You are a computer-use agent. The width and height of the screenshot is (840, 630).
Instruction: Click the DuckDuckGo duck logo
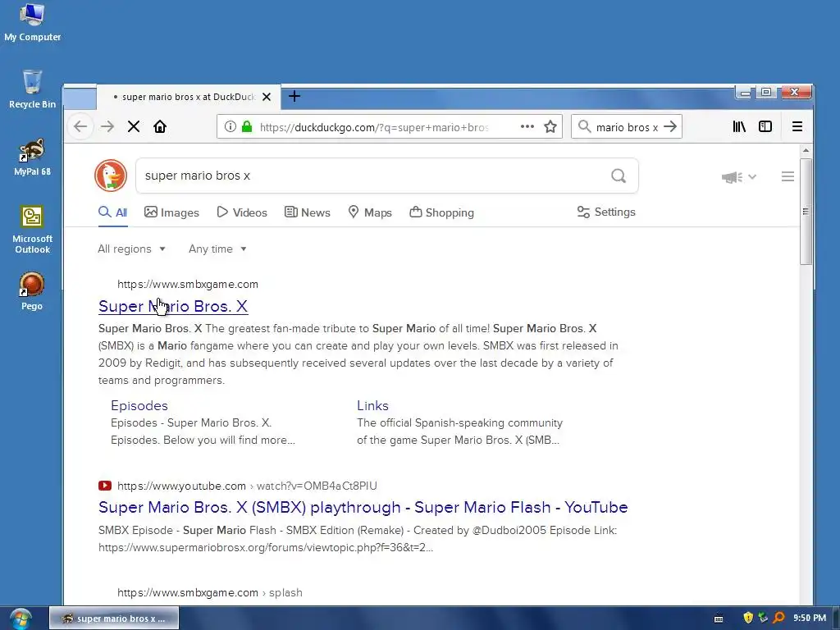pos(111,176)
